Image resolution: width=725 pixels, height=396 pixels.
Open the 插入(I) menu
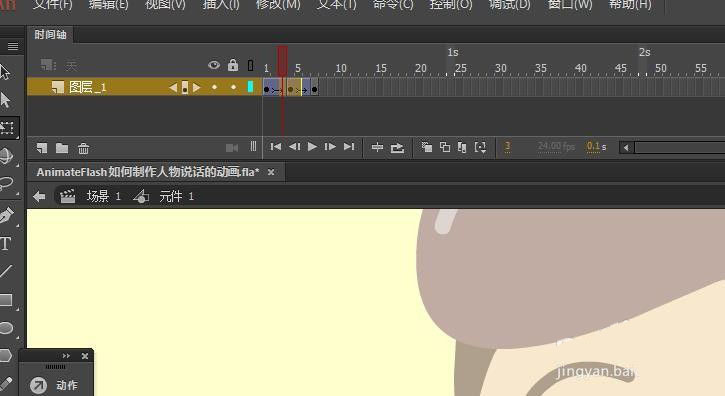(x=221, y=5)
